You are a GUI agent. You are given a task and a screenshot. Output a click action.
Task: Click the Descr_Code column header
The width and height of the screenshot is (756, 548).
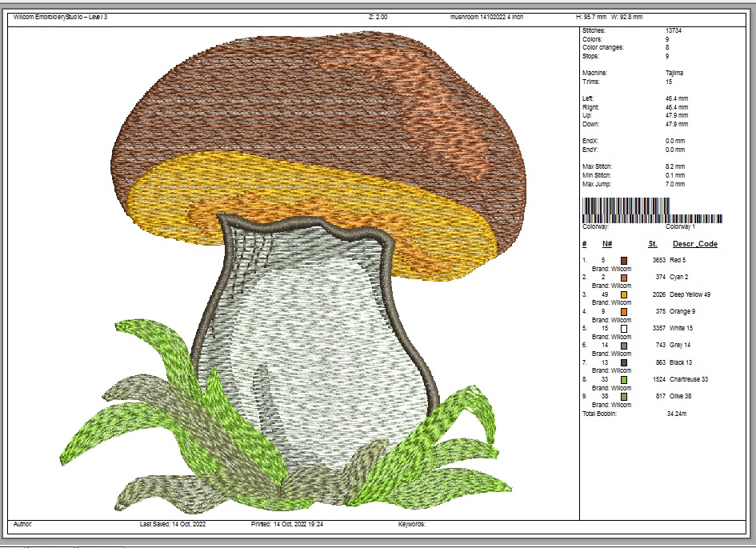click(x=694, y=244)
